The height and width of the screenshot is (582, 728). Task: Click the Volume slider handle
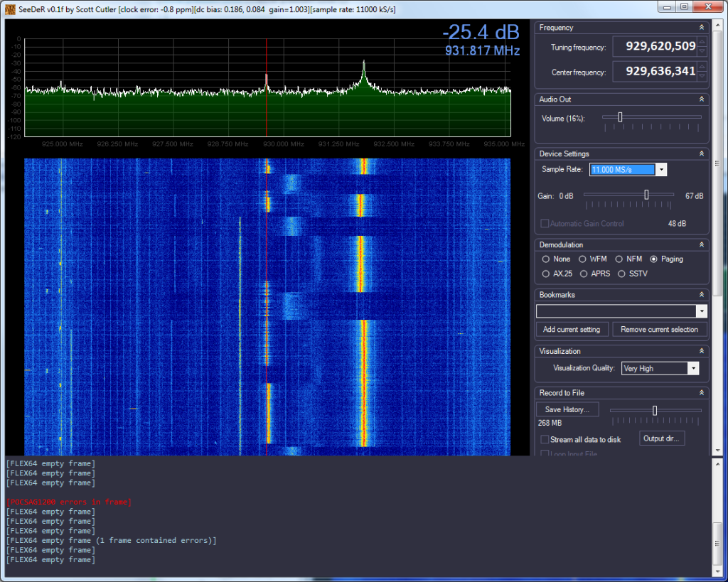pyautogui.click(x=620, y=117)
